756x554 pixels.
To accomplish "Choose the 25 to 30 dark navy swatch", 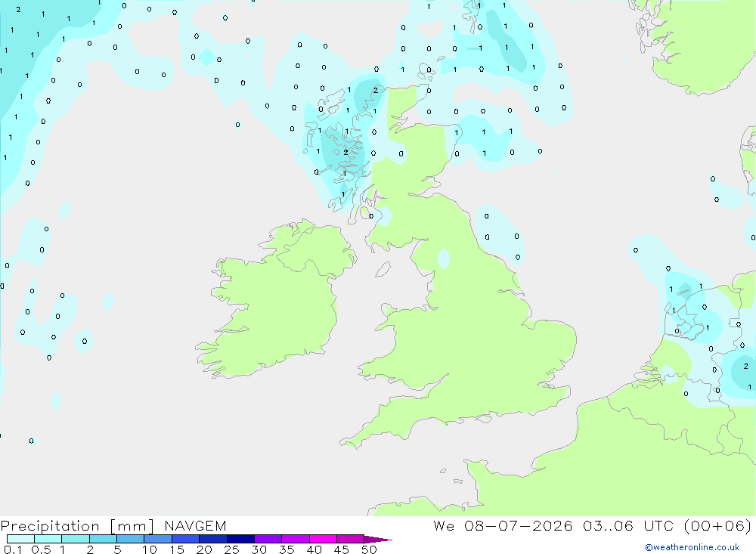I will 240,539.
